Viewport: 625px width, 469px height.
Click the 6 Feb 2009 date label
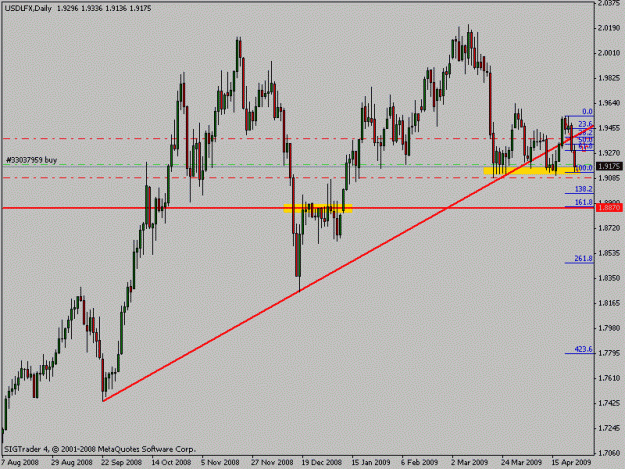[x=419, y=462]
